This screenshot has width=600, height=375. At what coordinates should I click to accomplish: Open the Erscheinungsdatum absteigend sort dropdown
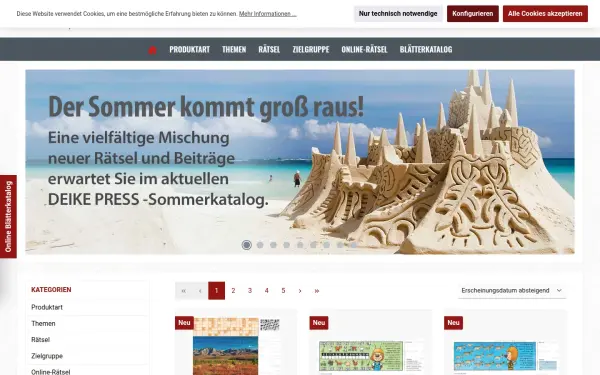[x=512, y=291]
